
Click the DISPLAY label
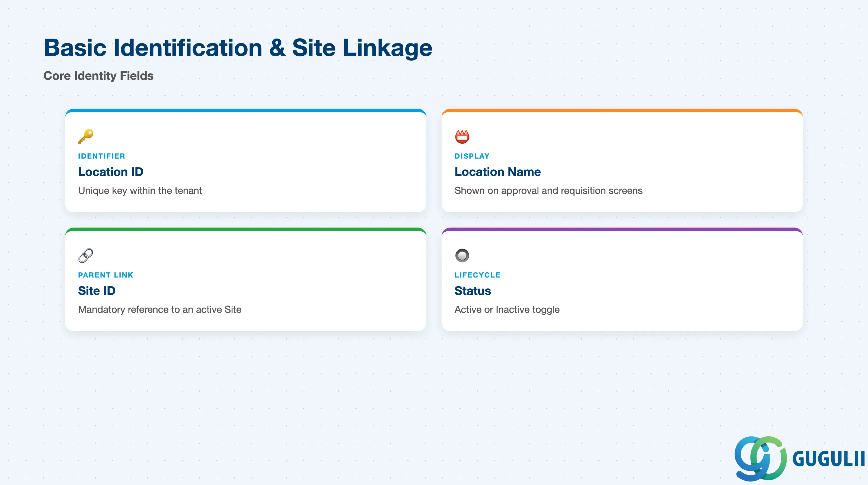tap(472, 156)
